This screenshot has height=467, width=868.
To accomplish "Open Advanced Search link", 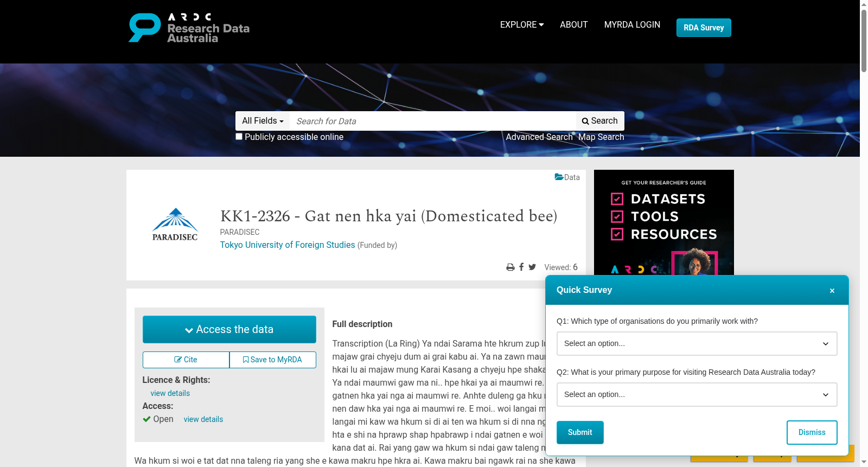I will 539,137.
